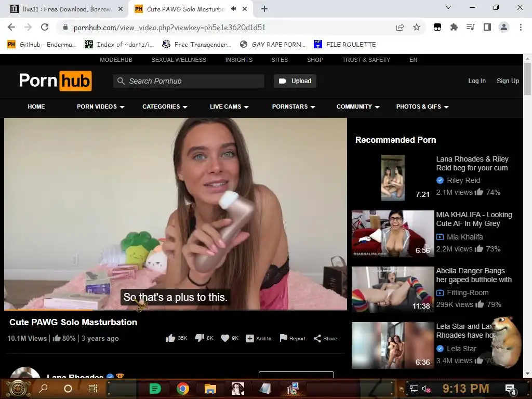Open the tab search chevron

(448, 7)
